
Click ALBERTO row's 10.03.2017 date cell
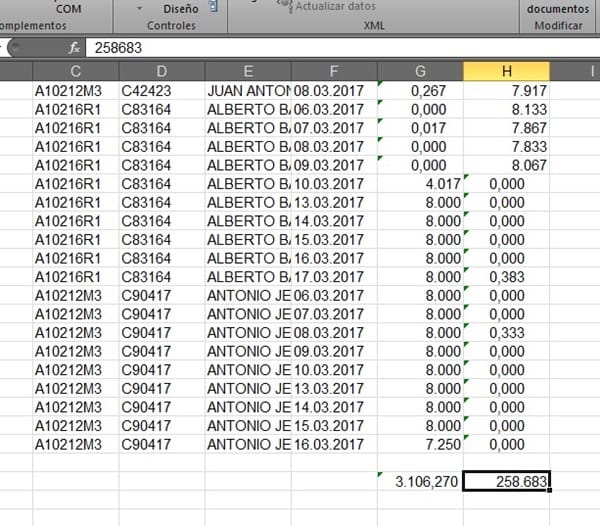click(334, 184)
